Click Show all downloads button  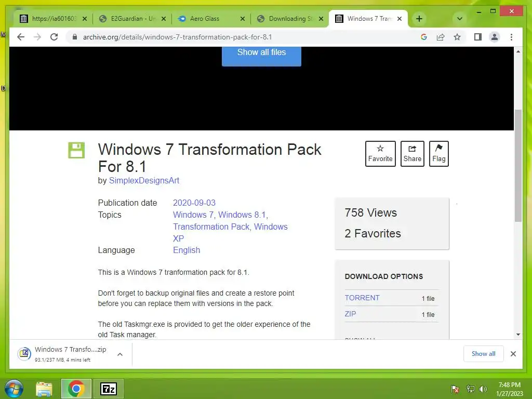[483, 354]
